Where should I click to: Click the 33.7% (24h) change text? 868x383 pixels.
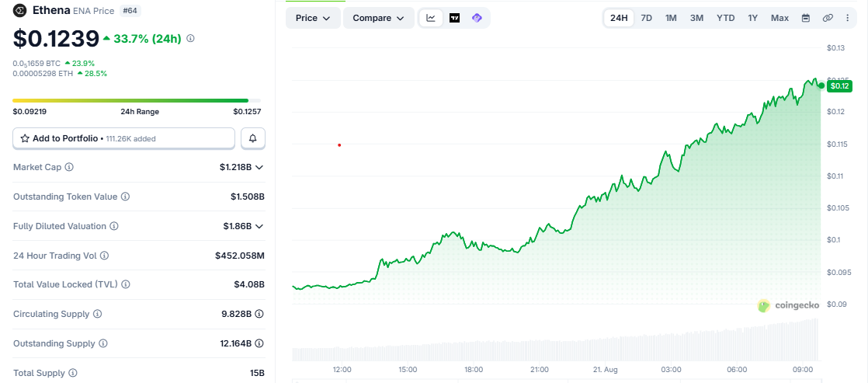148,38
